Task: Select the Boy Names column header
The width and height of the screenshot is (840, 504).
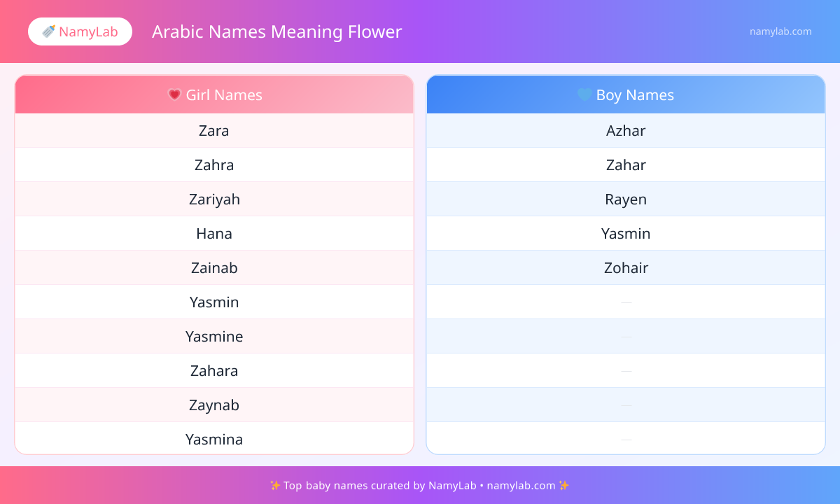Action: [x=626, y=94]
